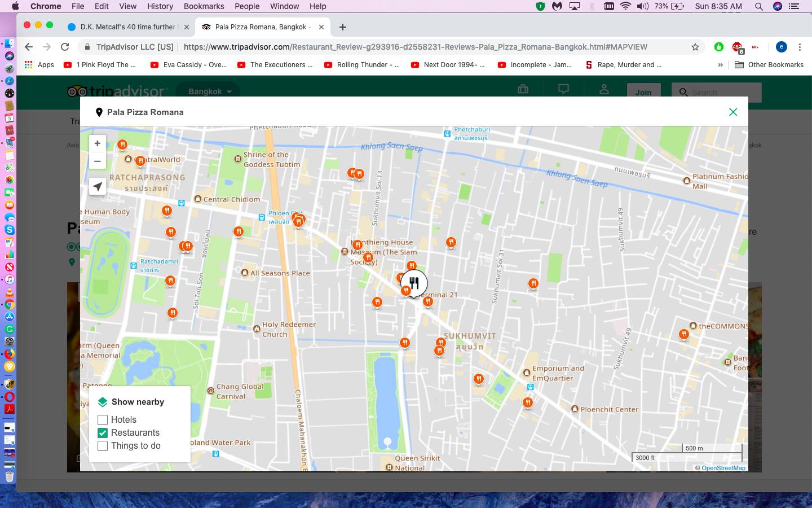Zoom out on the map with minus button
Viewport: 812px width, 508px height.
coord(98,161)
